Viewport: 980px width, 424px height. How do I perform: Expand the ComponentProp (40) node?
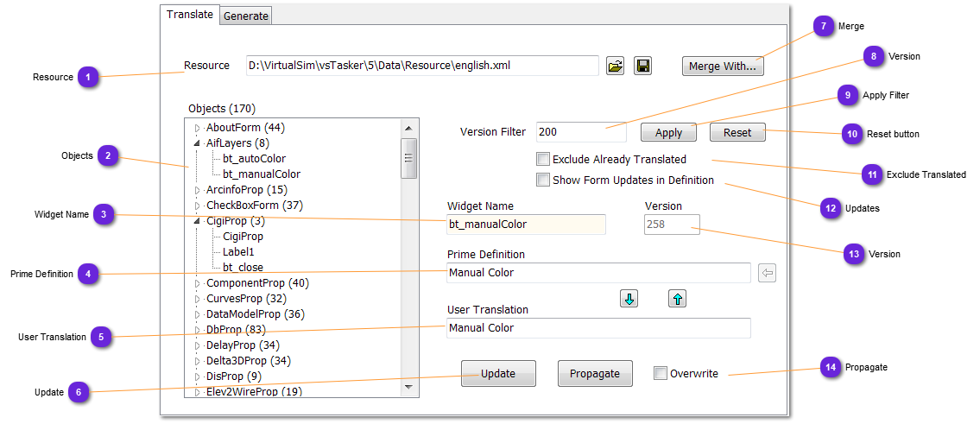tap(198, 283)
